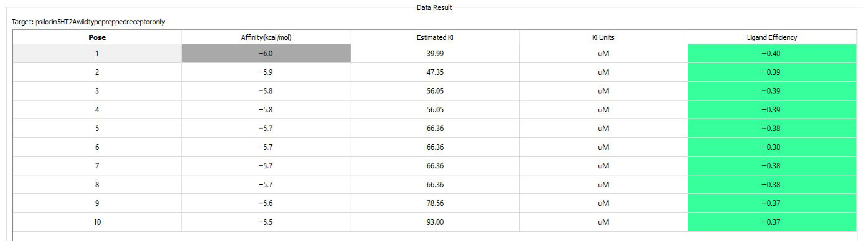Select pose 10 row number cell
Viewport: 868px width, 246px height.
click(97, 222)
